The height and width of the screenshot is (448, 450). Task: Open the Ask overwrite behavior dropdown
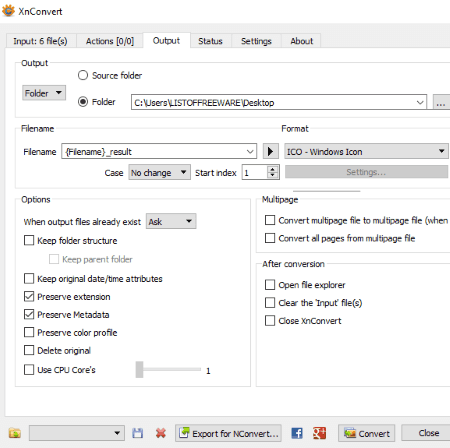pos(171,221)
